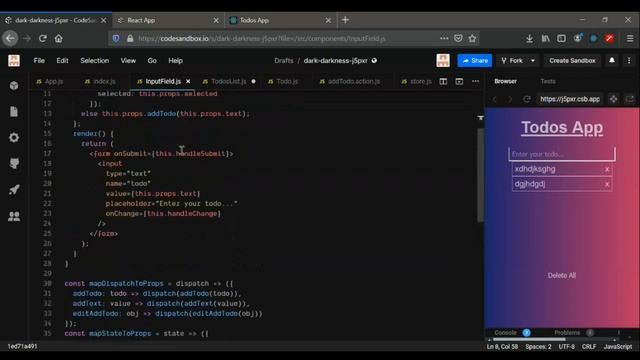Click the preview URL address field
640x360 pixels.
coord(570,99)
